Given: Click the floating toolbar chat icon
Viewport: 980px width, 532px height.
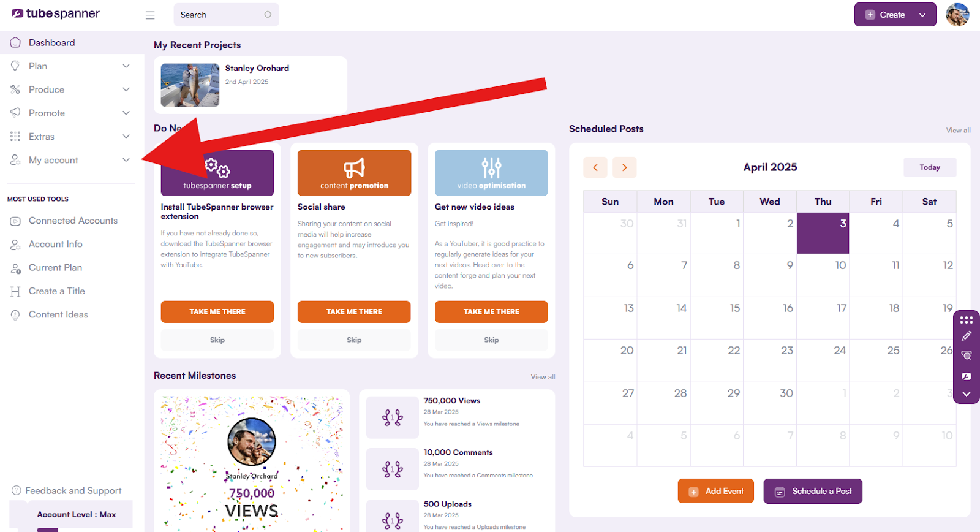Looking at the screenshot, I should [x=967, y=376].
